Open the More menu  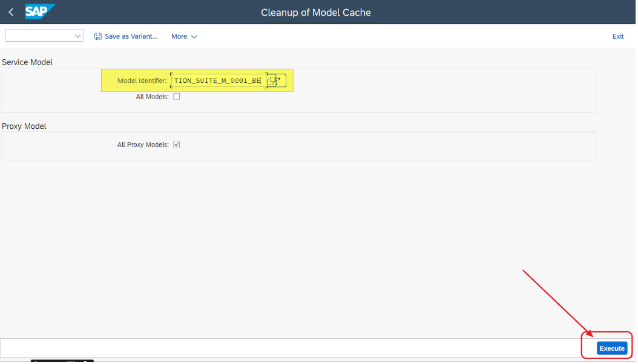179,36
